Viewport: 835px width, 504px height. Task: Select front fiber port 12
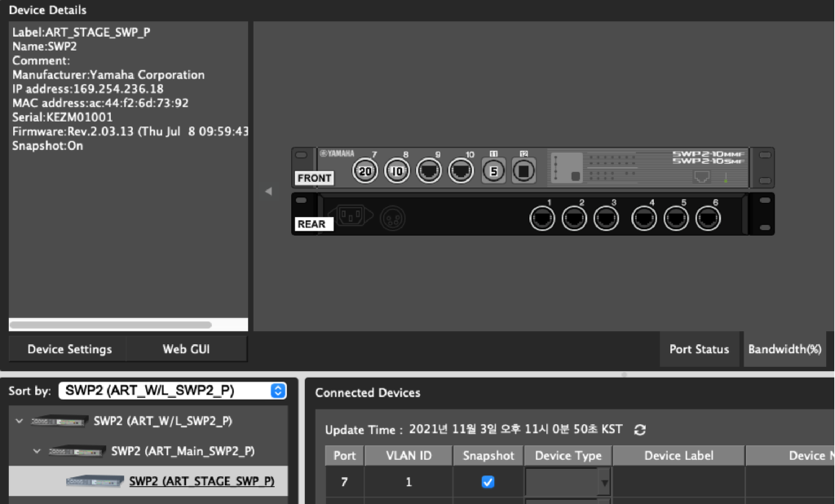[x=524, y=171]
